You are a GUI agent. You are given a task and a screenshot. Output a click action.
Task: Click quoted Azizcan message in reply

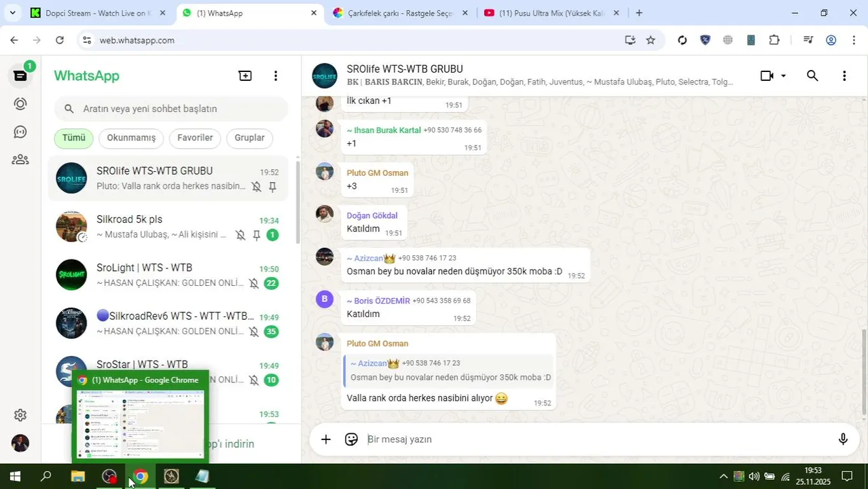(449, 370)
